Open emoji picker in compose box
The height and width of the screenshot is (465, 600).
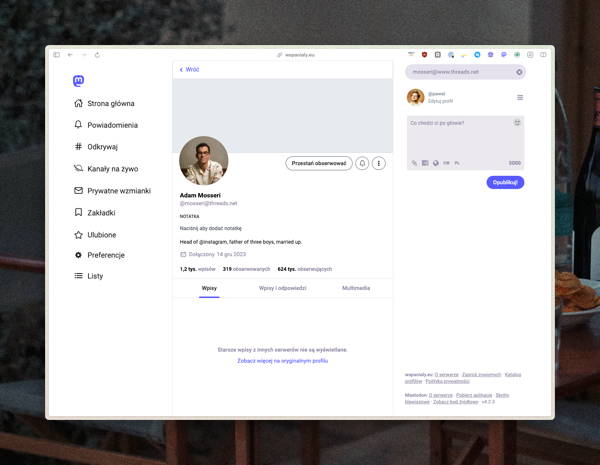(517, 123)
